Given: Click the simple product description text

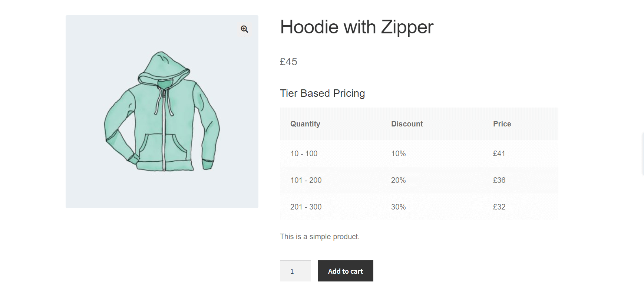Looking at the screenshot, I should [x=320, y=237].
